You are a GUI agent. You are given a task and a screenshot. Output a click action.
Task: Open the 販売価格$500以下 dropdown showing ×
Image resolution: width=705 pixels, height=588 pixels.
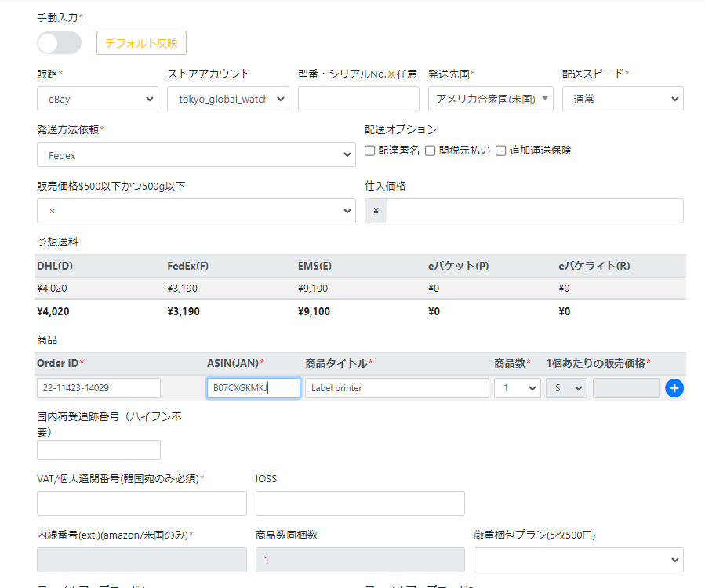click(x=196, y=211)
